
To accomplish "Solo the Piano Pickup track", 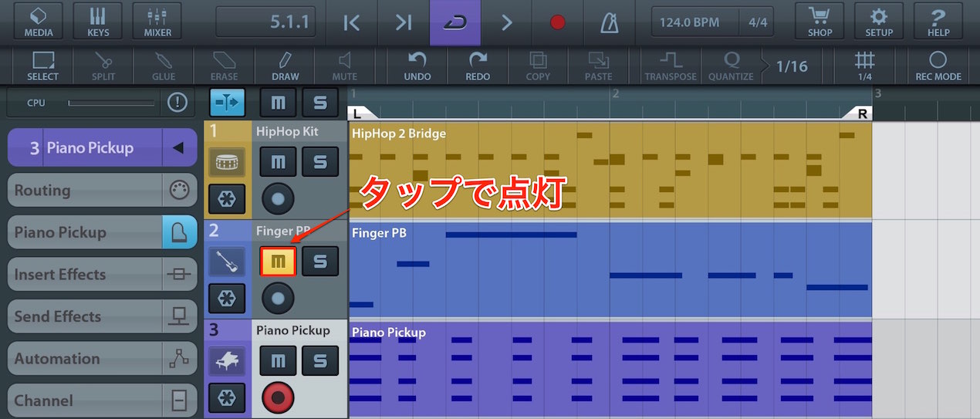I will (x=319, y=360).
